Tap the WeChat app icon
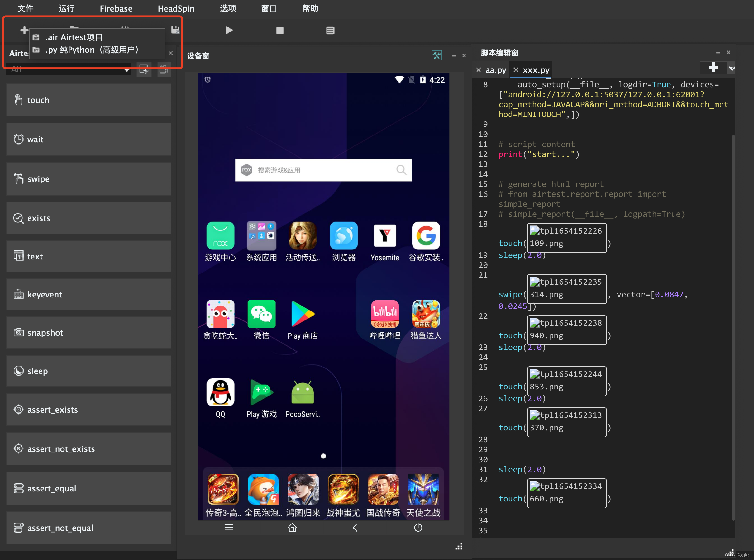 261,314
